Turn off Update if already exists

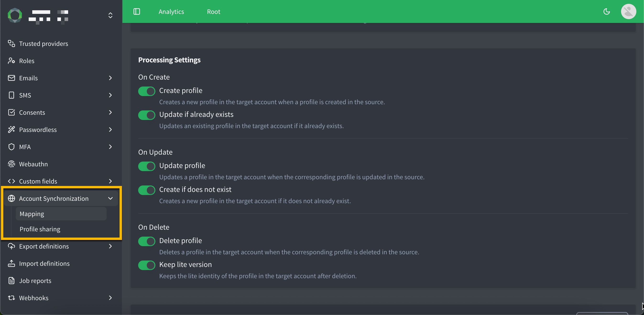(147, 115)
